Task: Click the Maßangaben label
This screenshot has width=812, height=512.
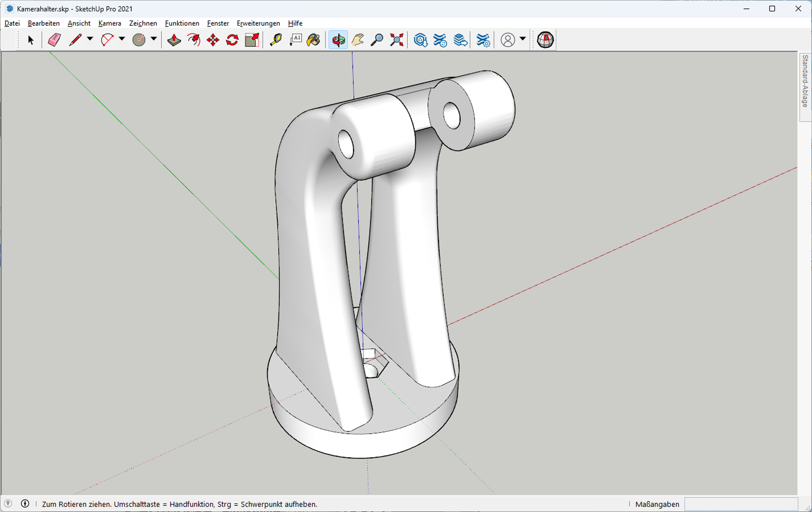Action: (657, 504)
